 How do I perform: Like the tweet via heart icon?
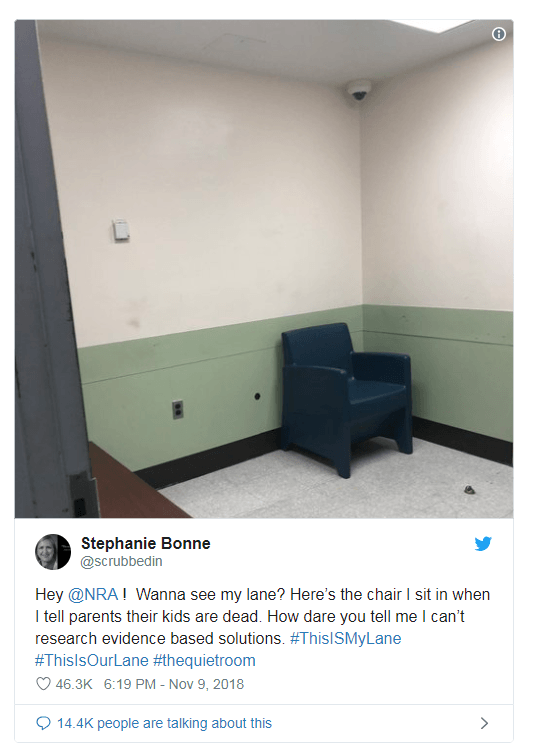point(43,684)
